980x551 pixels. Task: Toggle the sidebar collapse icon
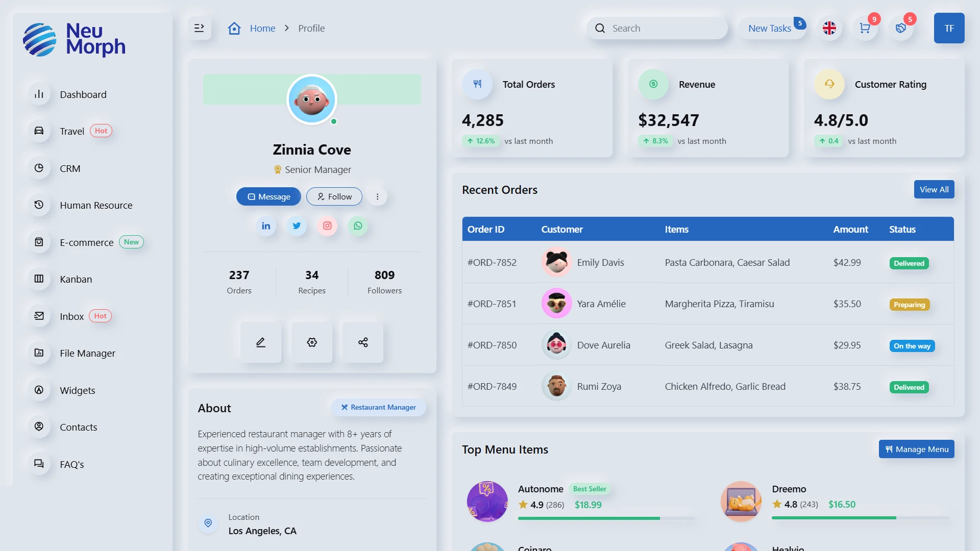coord(199,28)
